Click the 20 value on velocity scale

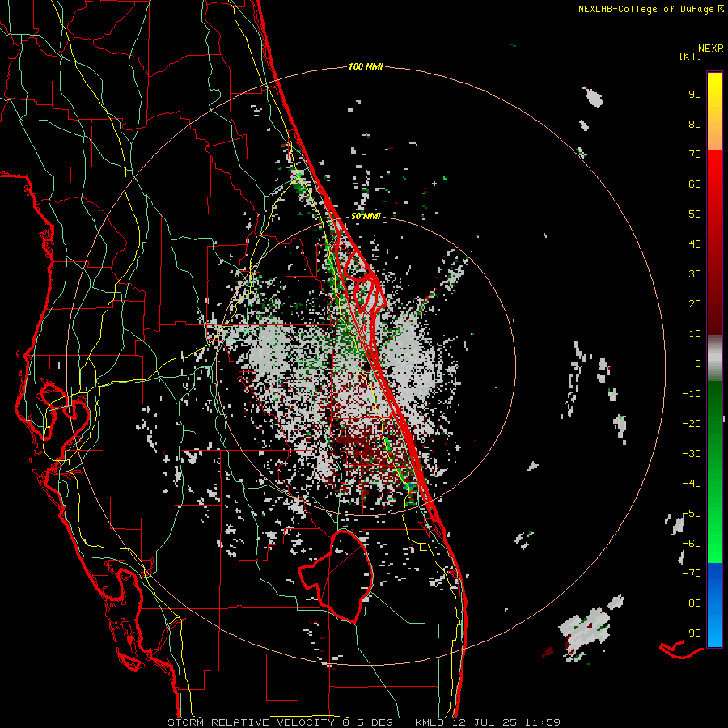695,304
